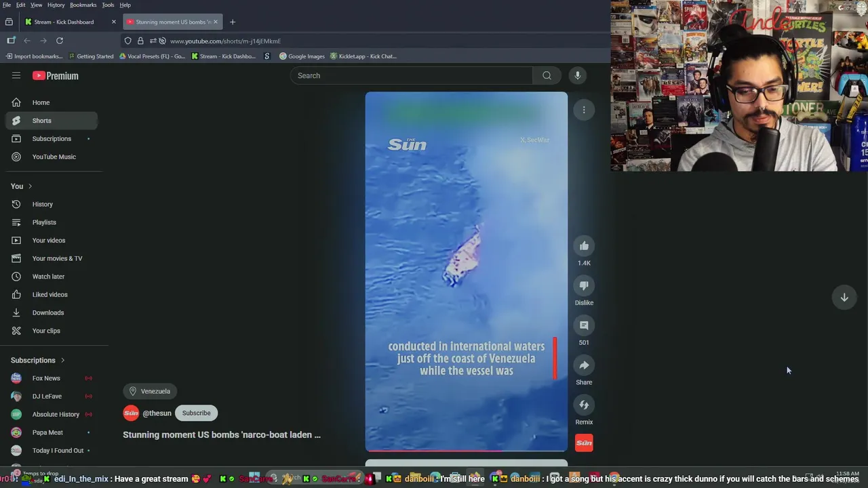Open Kicklet.app Kick Chat bookmark

[x=363, y=56]
